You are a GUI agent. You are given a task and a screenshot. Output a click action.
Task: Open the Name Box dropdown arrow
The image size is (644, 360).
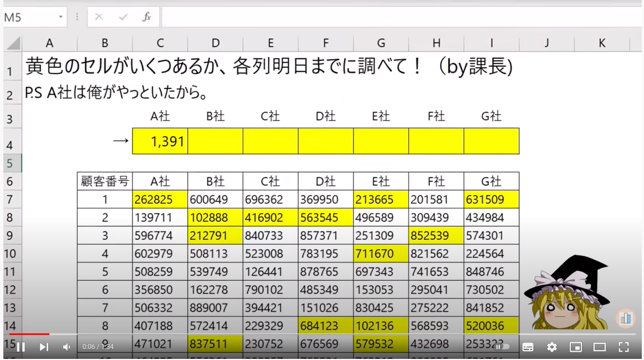pyautogui.click(x=60, y=17)
